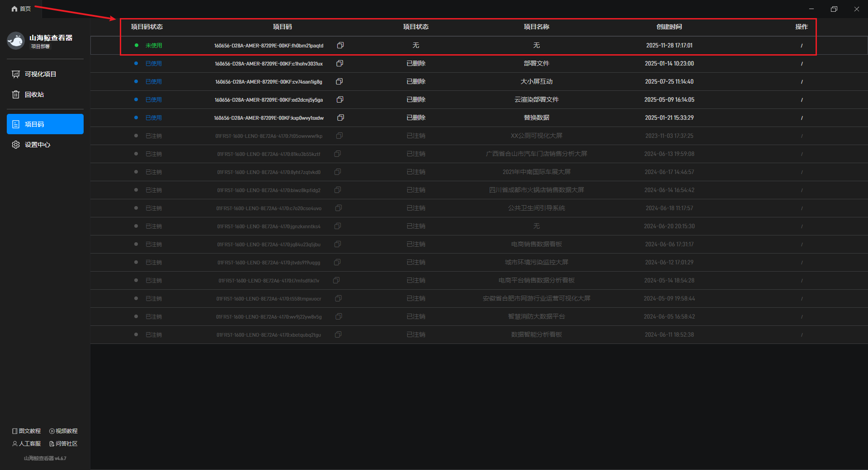Copy project code for 云渲染部署文件 row
This screenshot has width=868, height=470.
340,99
